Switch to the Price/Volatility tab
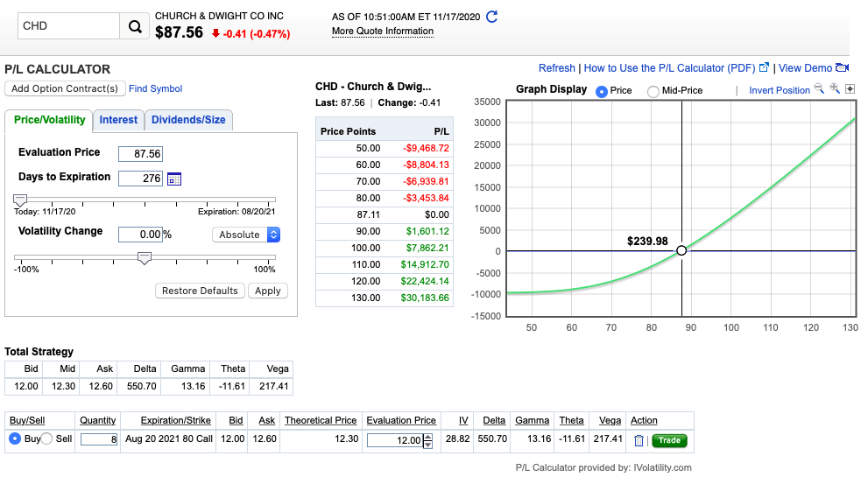The image size is (868, 477). (49, 120)
